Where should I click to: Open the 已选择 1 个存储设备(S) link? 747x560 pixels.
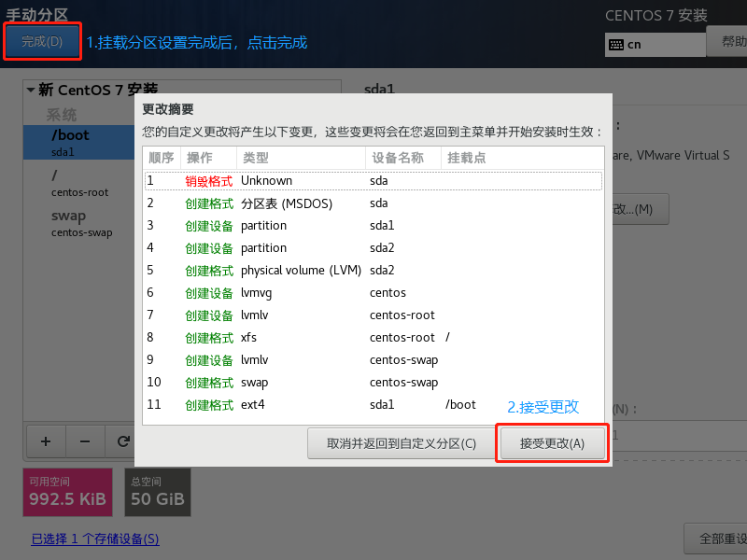[x=94, y=539]
